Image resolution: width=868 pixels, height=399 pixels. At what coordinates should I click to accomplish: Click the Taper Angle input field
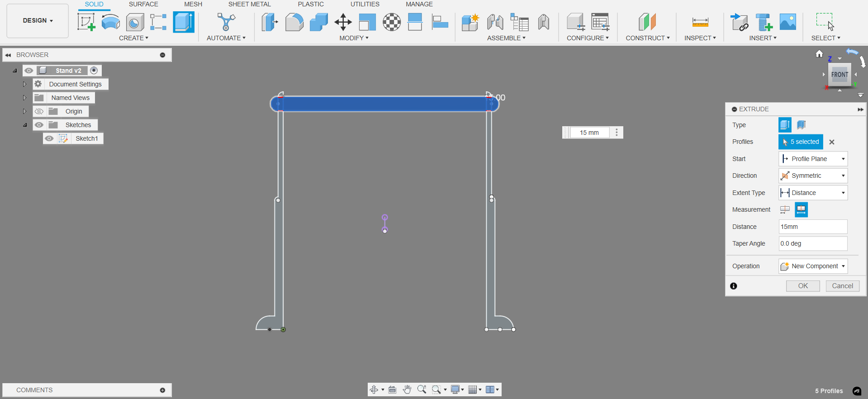click(813, 243)
